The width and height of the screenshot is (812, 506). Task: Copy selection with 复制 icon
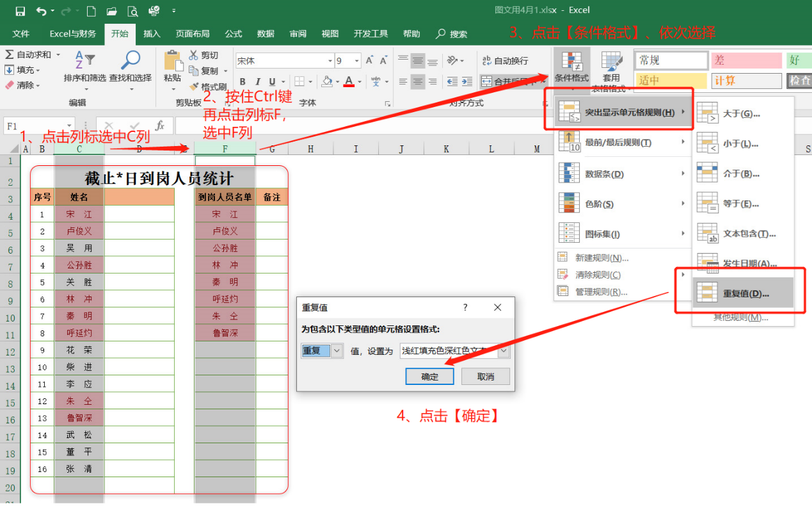pyautogui.click(x=194, y=70)
